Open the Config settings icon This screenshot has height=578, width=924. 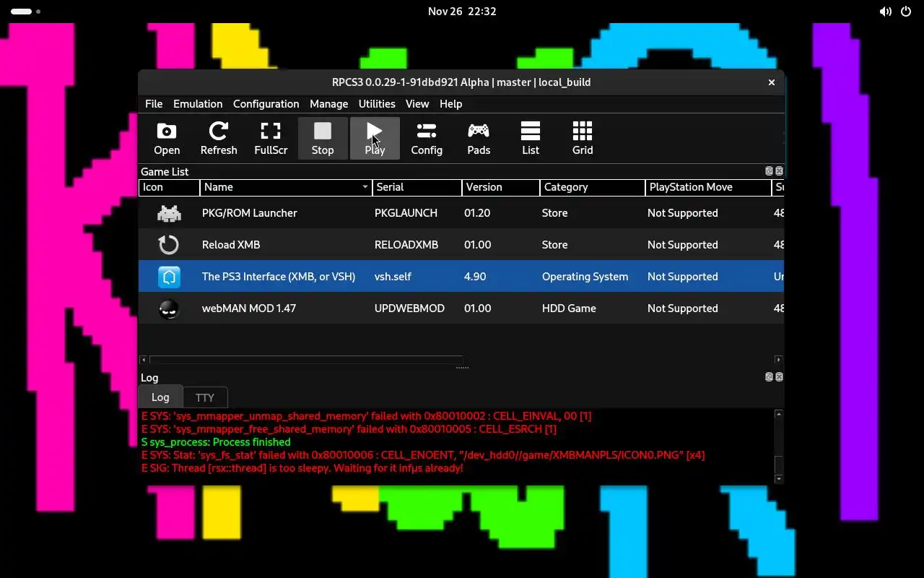(x=427, y=138)
